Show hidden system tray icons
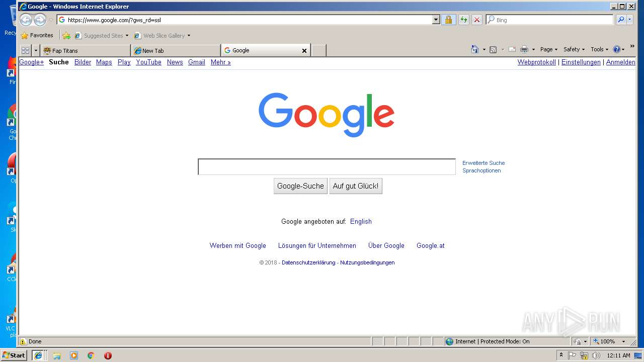The image size is (644, 362). pos(561,355)
